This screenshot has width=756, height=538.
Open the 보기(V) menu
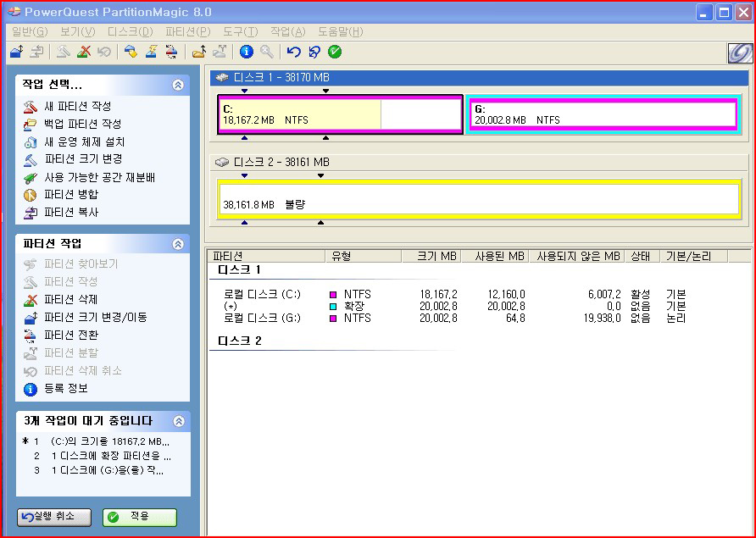[78, 32]
